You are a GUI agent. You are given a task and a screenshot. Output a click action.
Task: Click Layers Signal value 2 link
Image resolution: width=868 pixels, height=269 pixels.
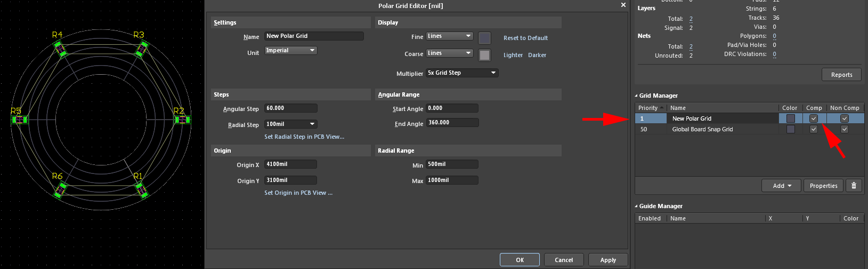(x=691, y=28)
